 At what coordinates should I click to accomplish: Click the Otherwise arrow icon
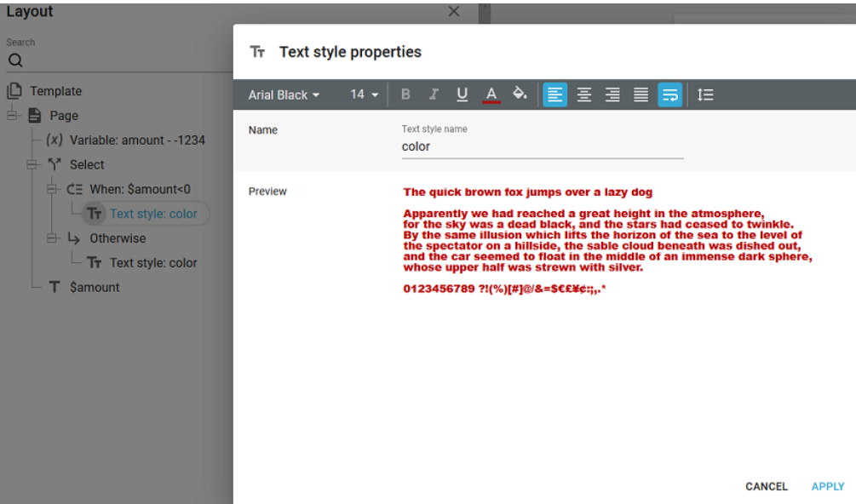pyautogui.click(x=74, y=238)
